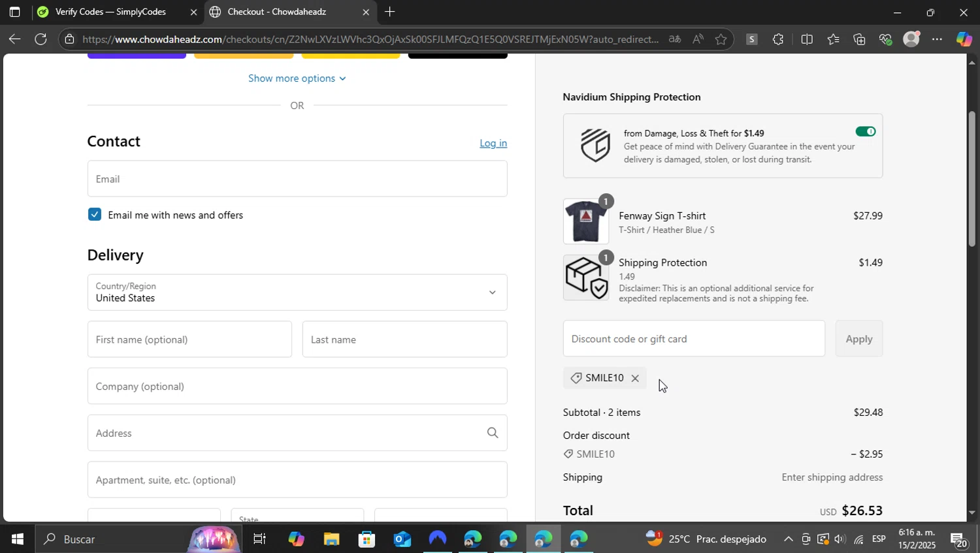Open the Copilot taskbar app
This screenshot has width=980, height=553.
[296, 539]
